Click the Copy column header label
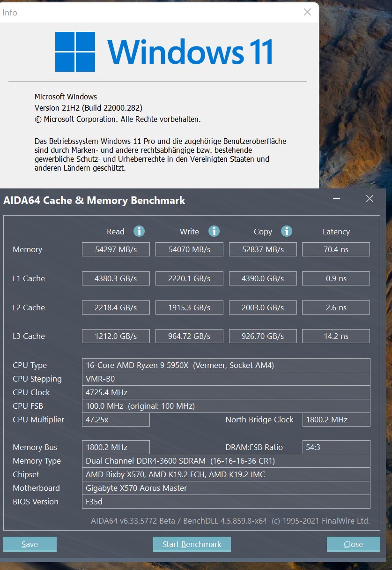The width and height of the screenshot is (392, 570). (x=263, y=232)
